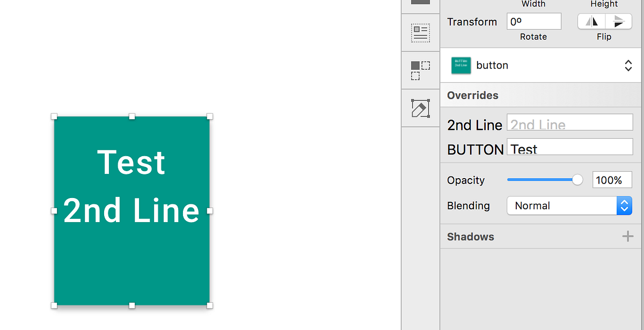Select the Flip Vertical icon
The width and height of the screenshot is (644, 330).
click(x=617, y=21)
